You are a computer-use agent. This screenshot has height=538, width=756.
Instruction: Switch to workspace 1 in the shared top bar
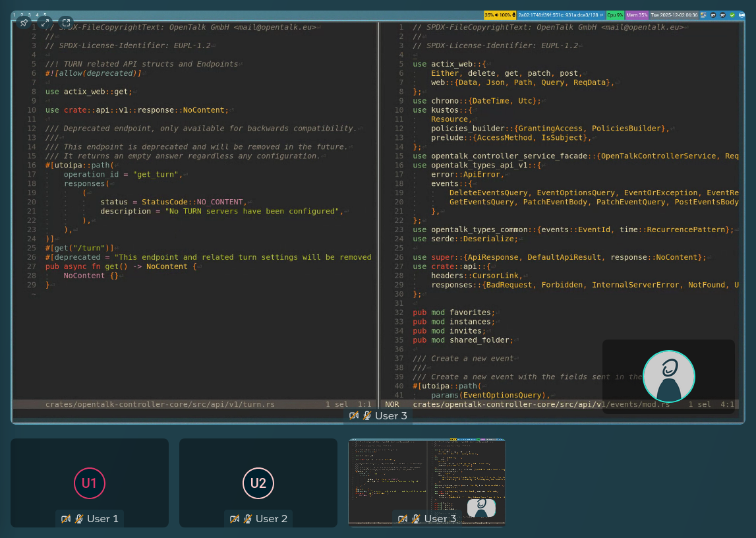14,15
